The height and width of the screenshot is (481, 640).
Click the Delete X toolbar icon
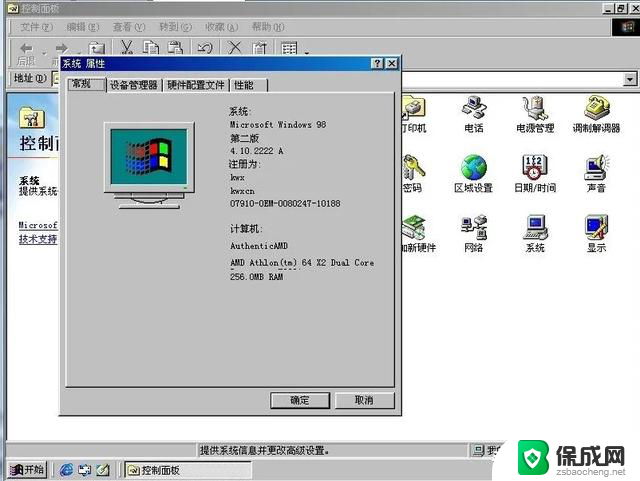(x=234, y=48)
